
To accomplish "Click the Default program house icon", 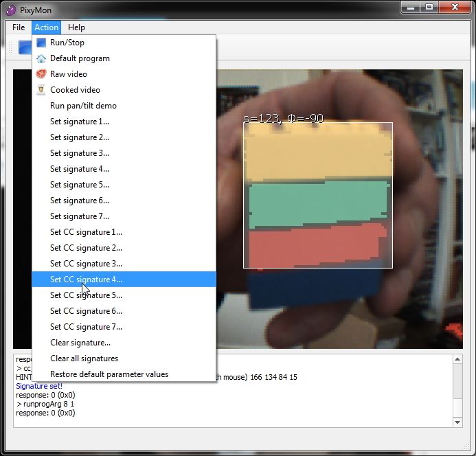I will point(41,58).
